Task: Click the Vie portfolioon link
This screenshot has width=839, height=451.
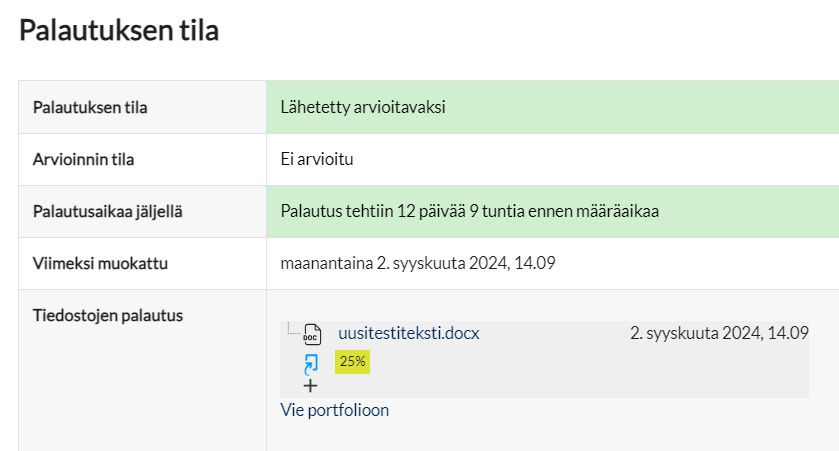Action: [335, 410]
